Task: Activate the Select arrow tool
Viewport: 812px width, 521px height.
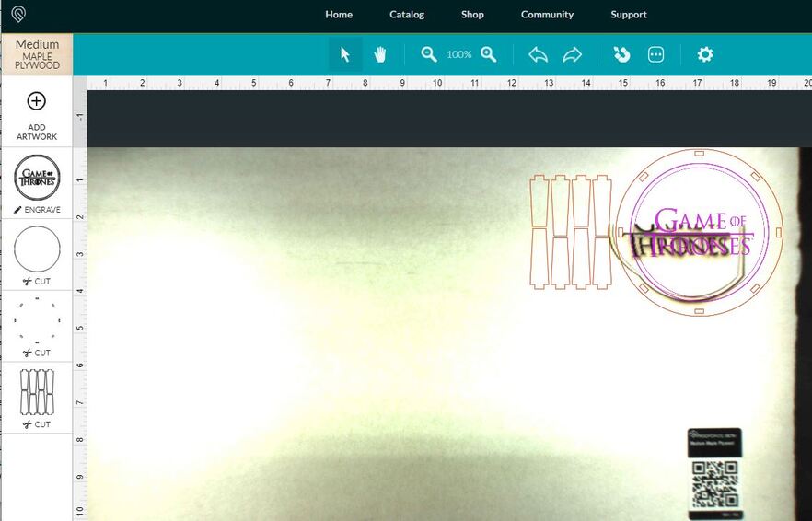Action: [x=345, y=54]
